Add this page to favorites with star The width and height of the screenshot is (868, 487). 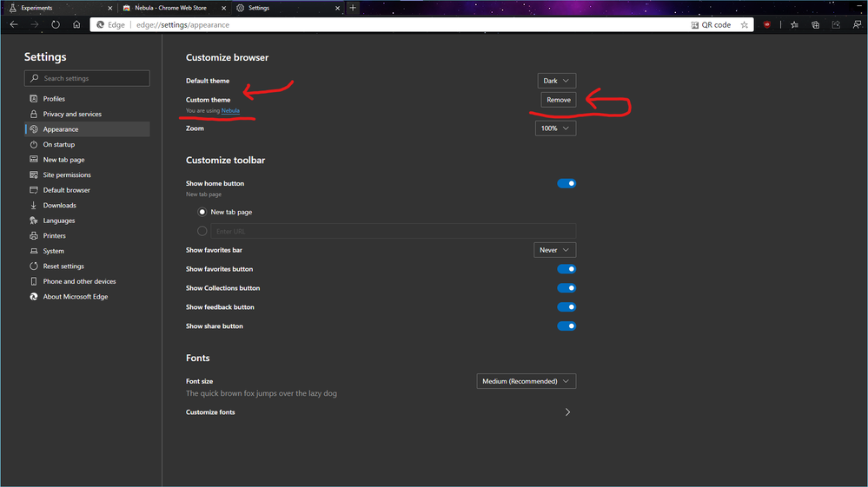click(x=745, y=25)
